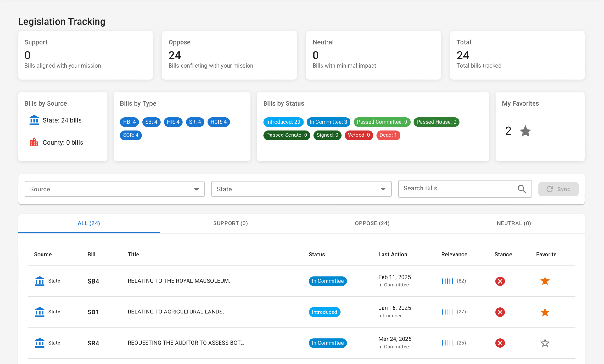Focus the Search Bills input field
The width and height of the screenshot is (604, 364).
[456, 189]
